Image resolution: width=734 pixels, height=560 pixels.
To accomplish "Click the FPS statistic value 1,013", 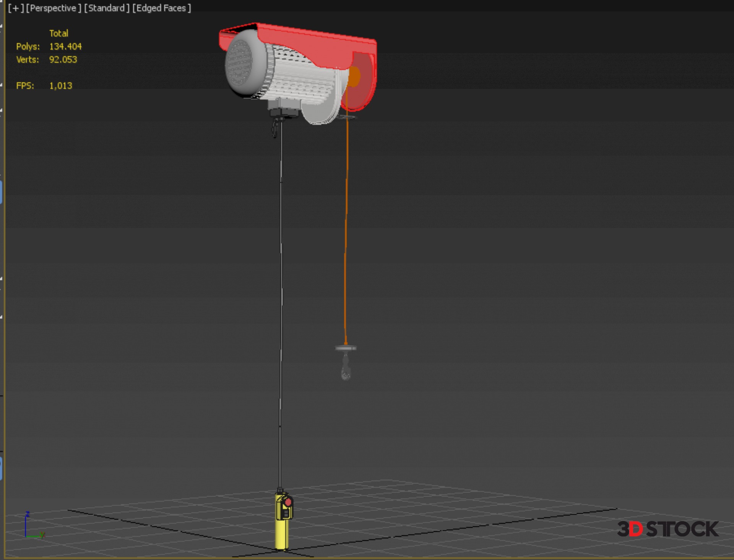I will coord(60,86).
